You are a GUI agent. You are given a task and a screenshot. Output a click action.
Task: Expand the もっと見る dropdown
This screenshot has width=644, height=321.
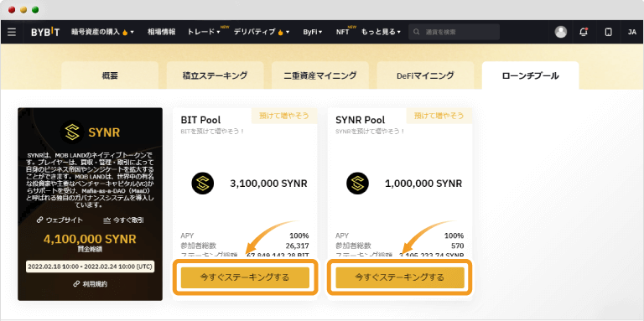381,32
